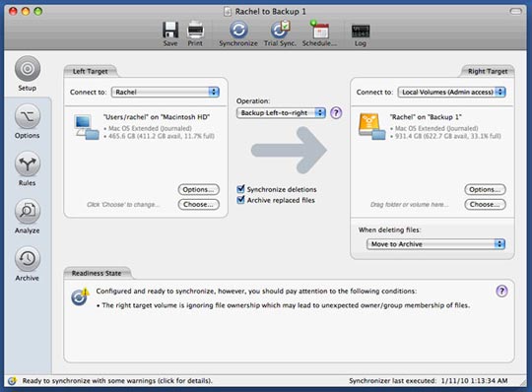Open the Backup Left-to-right operation dropdown
Image resolution: width=532 pixels, height=392 pixels.
coord(281,113)
